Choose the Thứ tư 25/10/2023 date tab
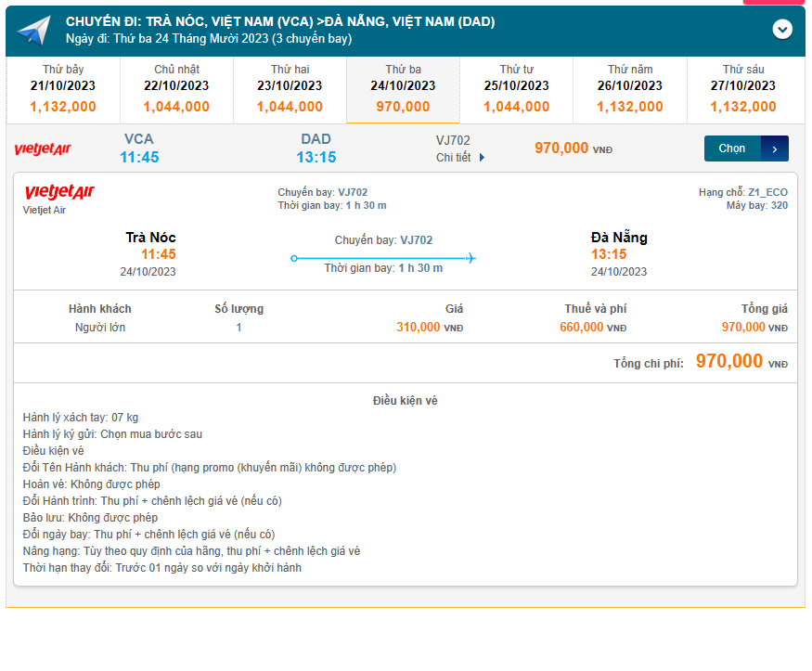The image size is (812, 671). pyautogui.click(x=517, y=89)
